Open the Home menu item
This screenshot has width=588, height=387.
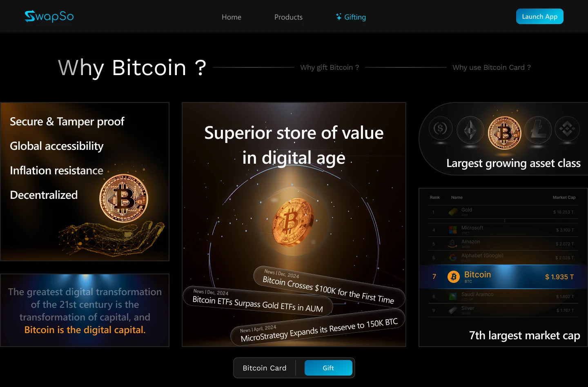tap(232, 17)
